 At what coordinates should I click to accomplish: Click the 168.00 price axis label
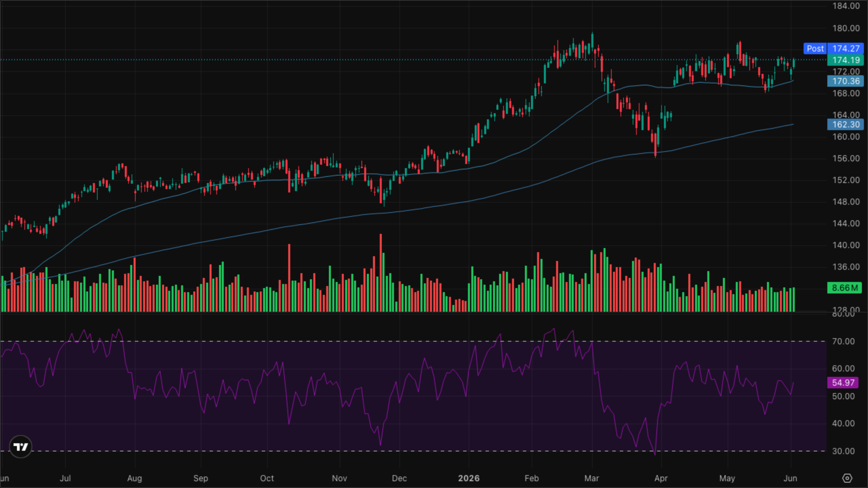tap(846, 93)
